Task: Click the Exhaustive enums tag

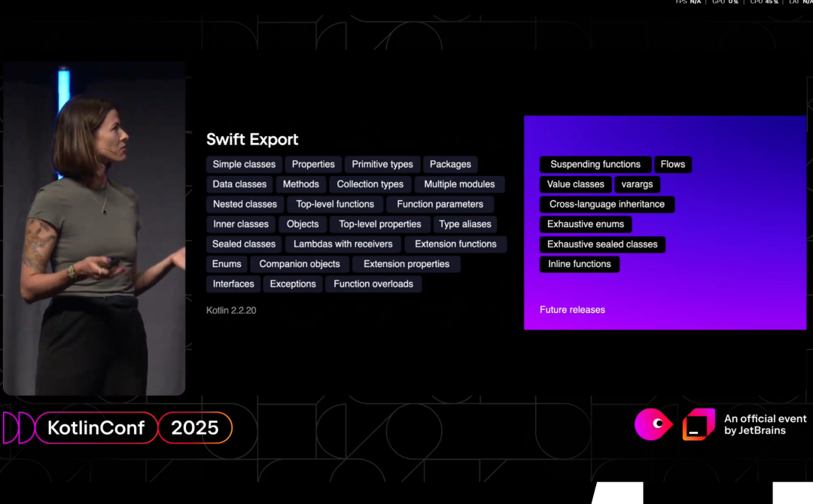Action: [586, 224]
